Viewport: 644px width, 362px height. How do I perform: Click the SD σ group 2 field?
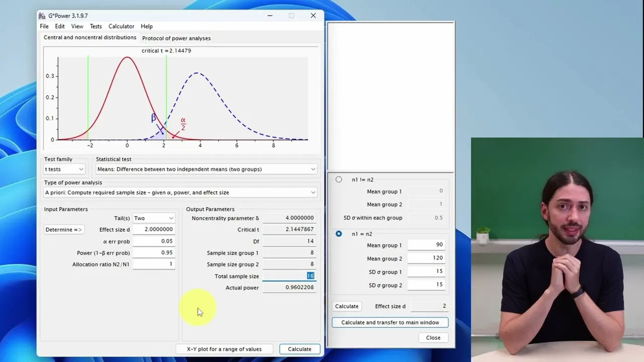(426, 285)
